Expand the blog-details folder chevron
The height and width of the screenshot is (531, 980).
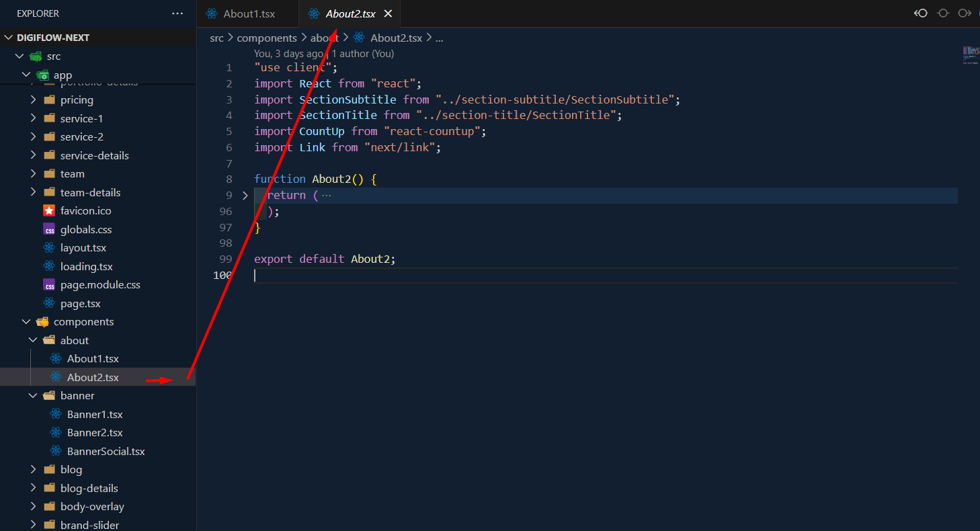pos(33,488)
